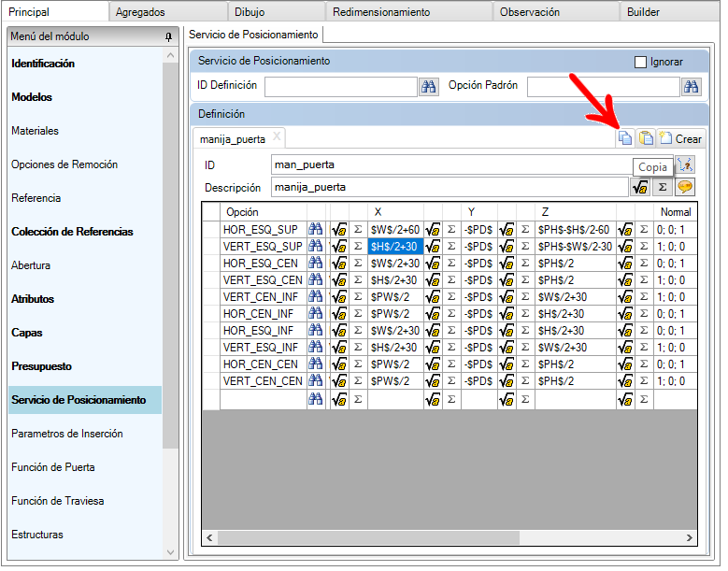Select the $PH$-$H$/2-60 Z cell

click(x=576, y=229)
